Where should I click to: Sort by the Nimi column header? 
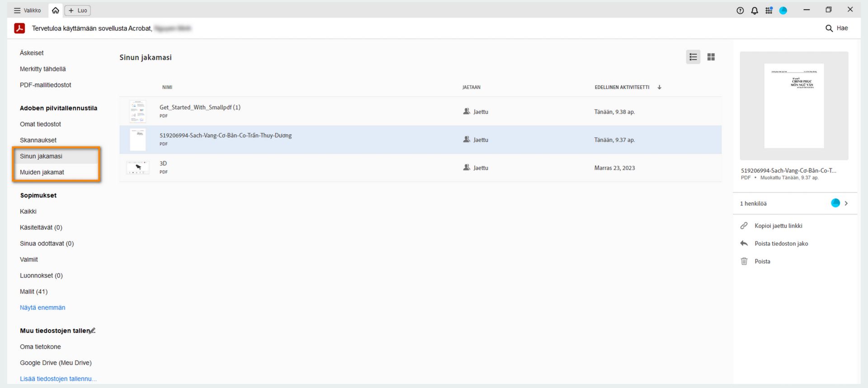(167, 87)
